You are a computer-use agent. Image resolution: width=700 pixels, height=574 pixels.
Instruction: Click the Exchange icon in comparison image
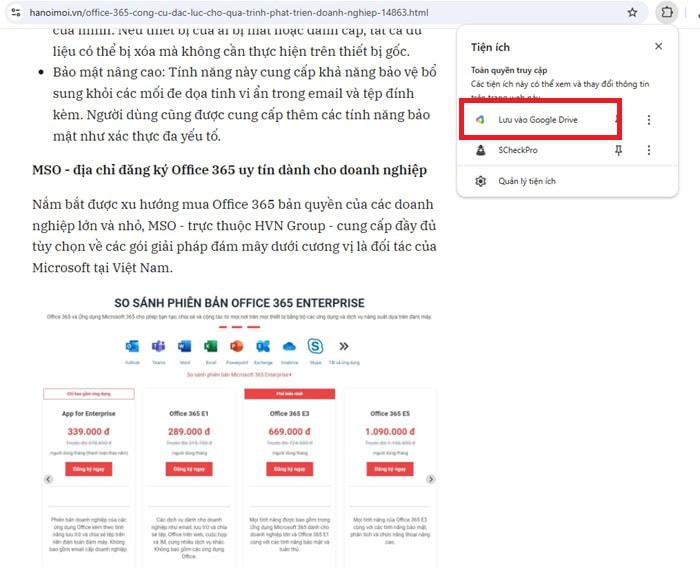click(x=263, y=346)
